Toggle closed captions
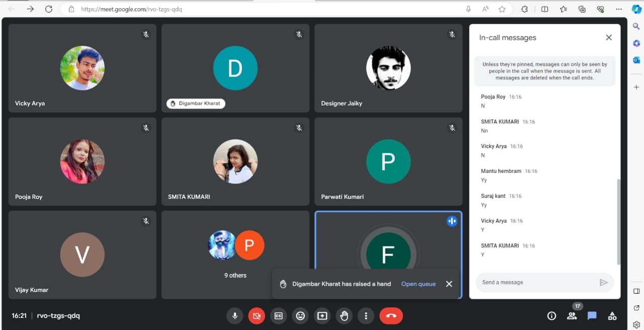Image resolution: width=644 pixels, height=330 pixels. tap(278, 316)
